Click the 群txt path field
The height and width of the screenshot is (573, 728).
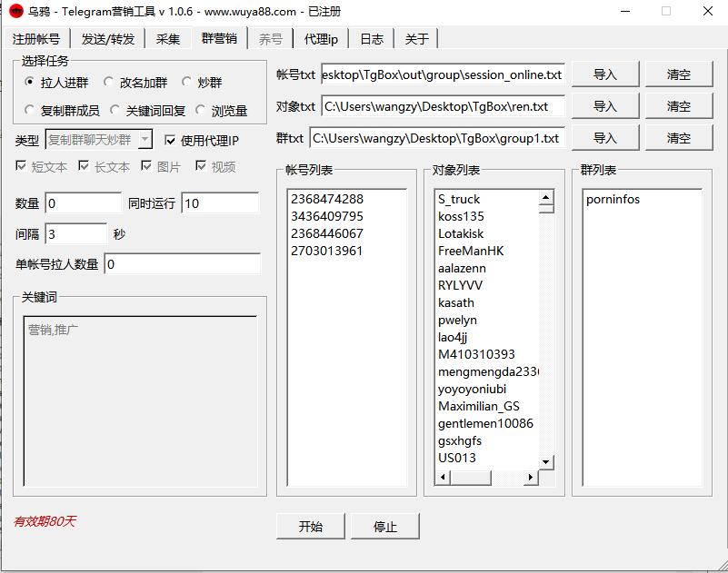[437, 138]
